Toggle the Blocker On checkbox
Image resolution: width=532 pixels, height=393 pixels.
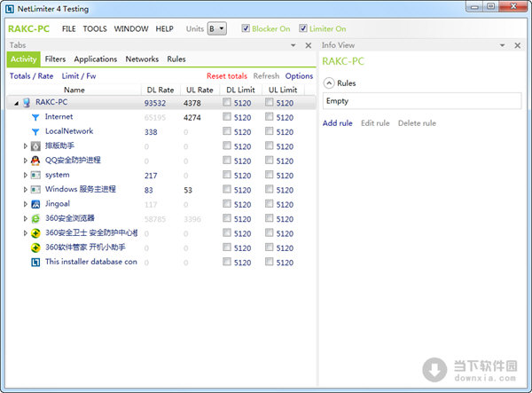click(246, 28)
